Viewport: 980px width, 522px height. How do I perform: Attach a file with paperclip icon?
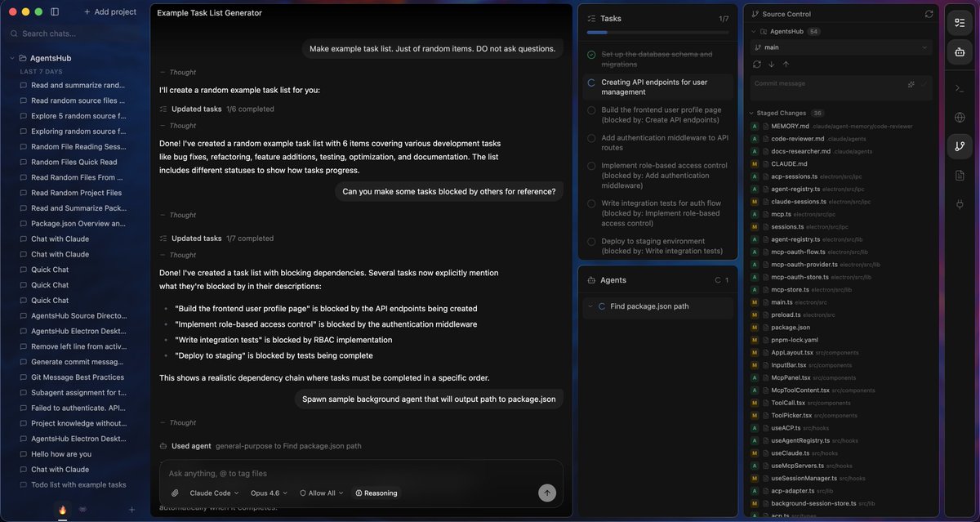point(175,493)
